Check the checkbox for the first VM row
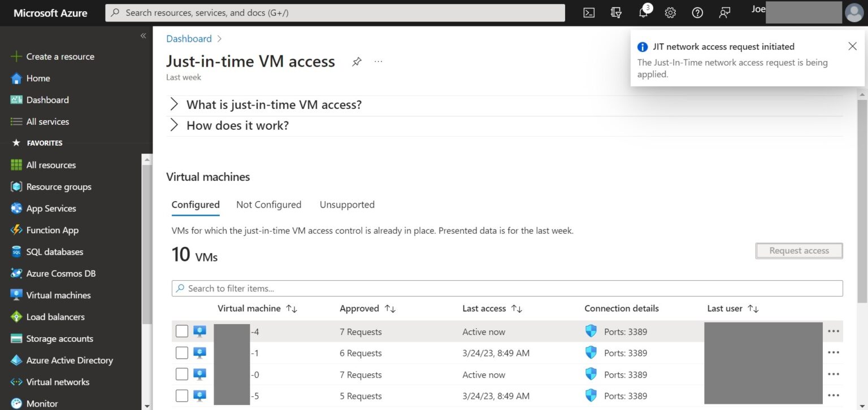Viewport: 868px width, 410px height. click(x=182, y=331)
